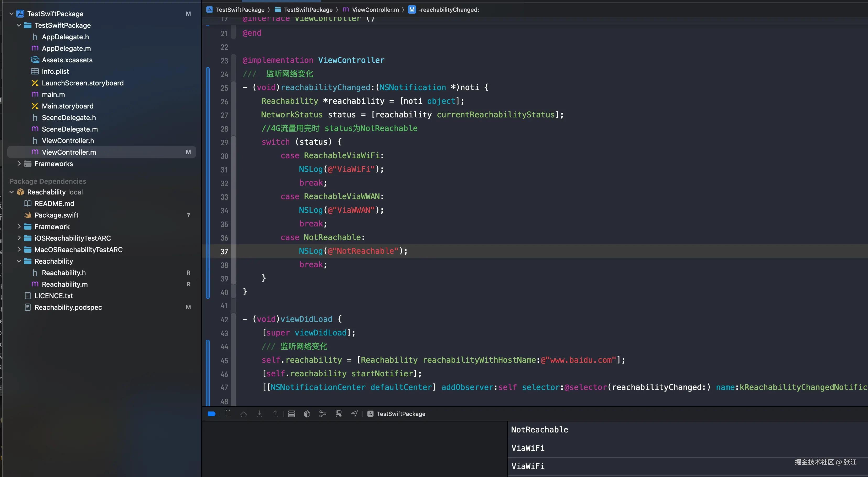This screenshot has width=868, height=477.
Task: Collapse the Reachability local package
Action: click(12, 192)
